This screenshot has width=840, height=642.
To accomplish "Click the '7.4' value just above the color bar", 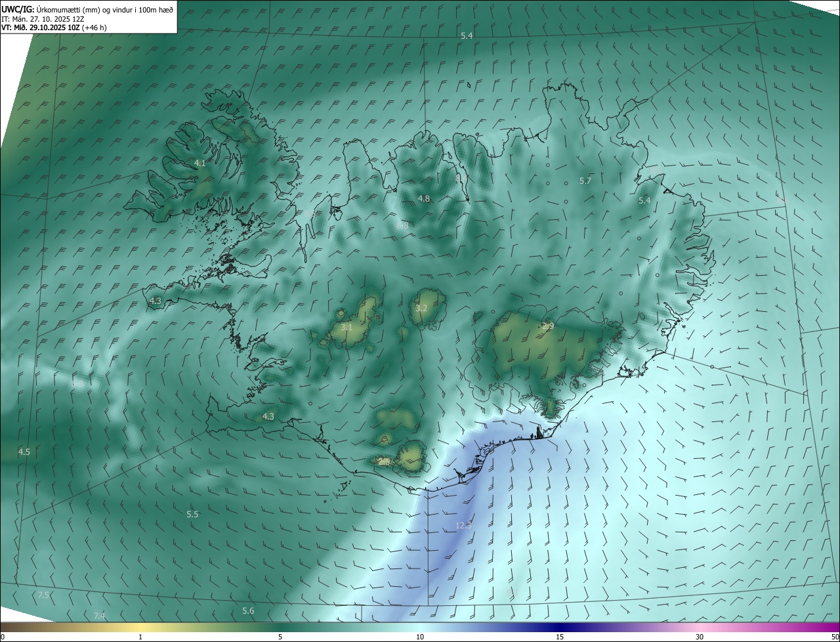I will pyautogui.click(x=99, y=615).
